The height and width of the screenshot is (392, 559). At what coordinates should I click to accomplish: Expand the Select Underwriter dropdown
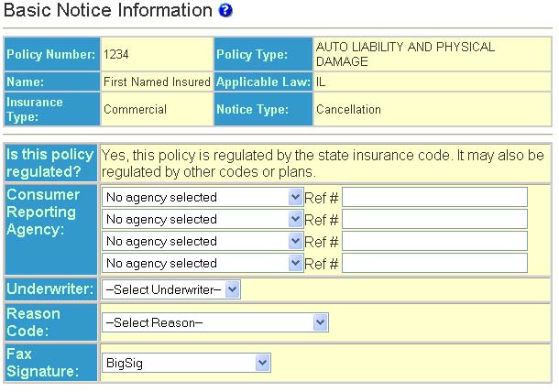tap(171, 289)
